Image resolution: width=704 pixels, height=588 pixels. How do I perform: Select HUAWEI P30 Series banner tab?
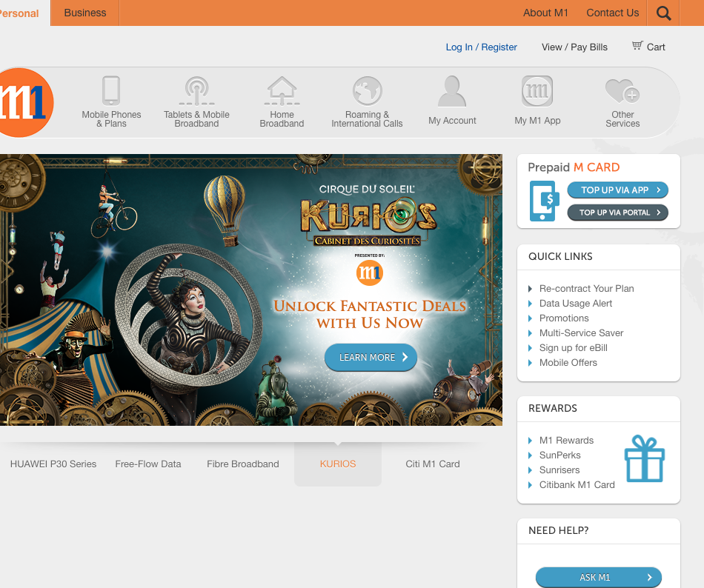53,464
